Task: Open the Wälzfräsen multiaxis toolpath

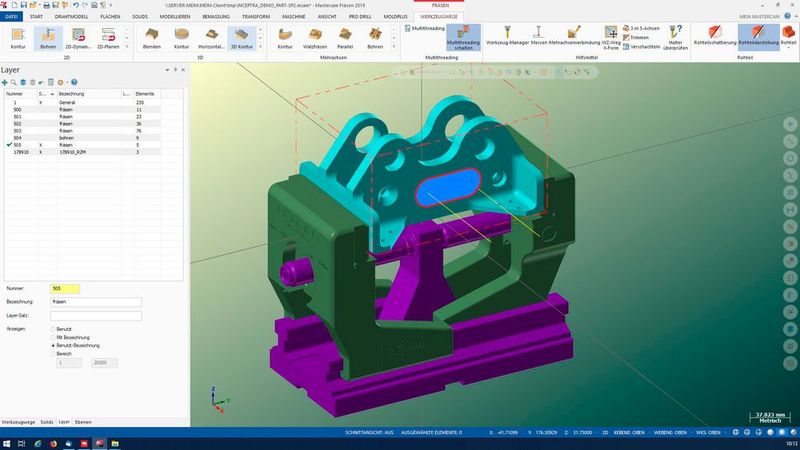Action: pos(315,38)
